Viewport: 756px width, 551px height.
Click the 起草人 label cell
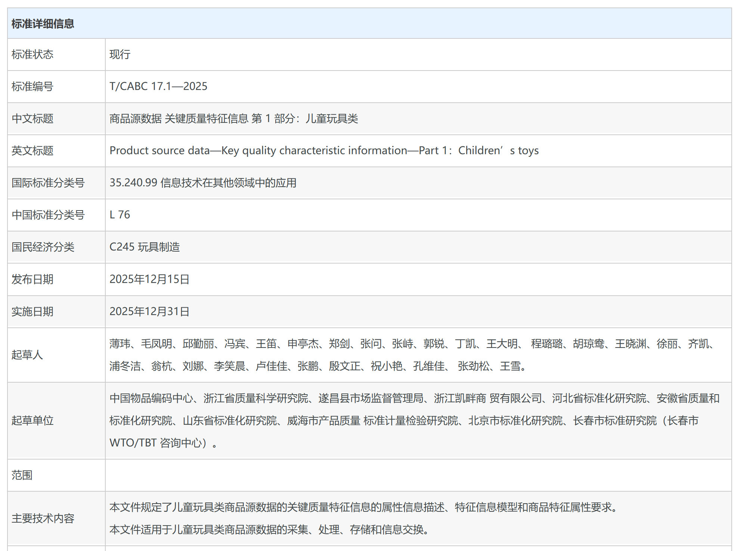coord(27,355)
